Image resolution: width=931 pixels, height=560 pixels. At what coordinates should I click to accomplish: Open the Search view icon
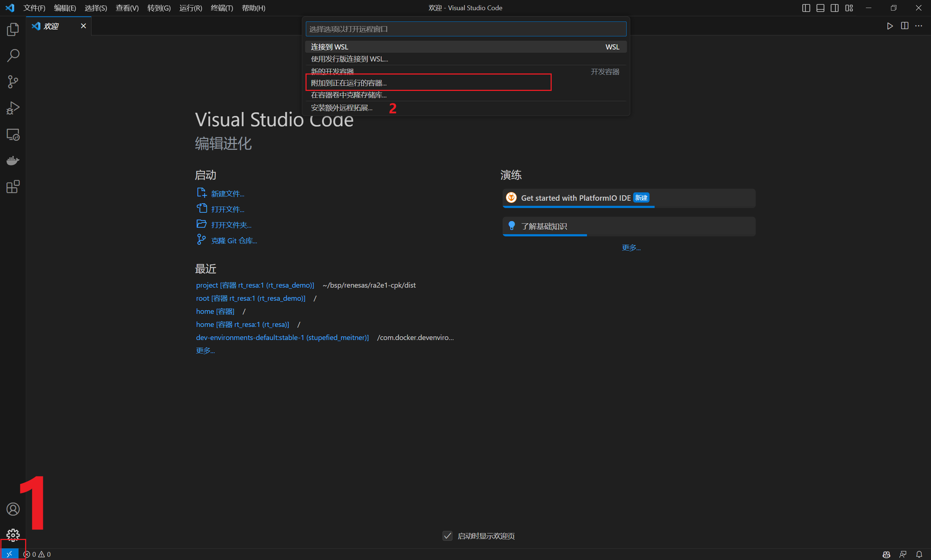13,56
